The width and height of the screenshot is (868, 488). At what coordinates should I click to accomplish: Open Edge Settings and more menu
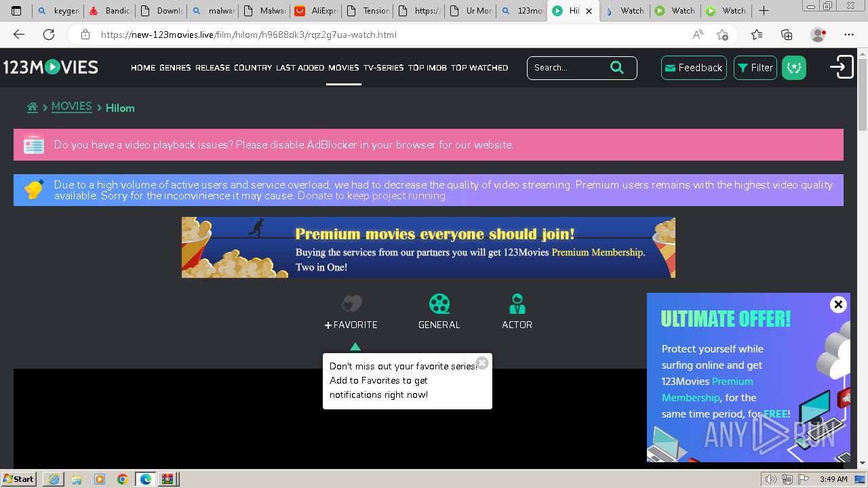849,35
